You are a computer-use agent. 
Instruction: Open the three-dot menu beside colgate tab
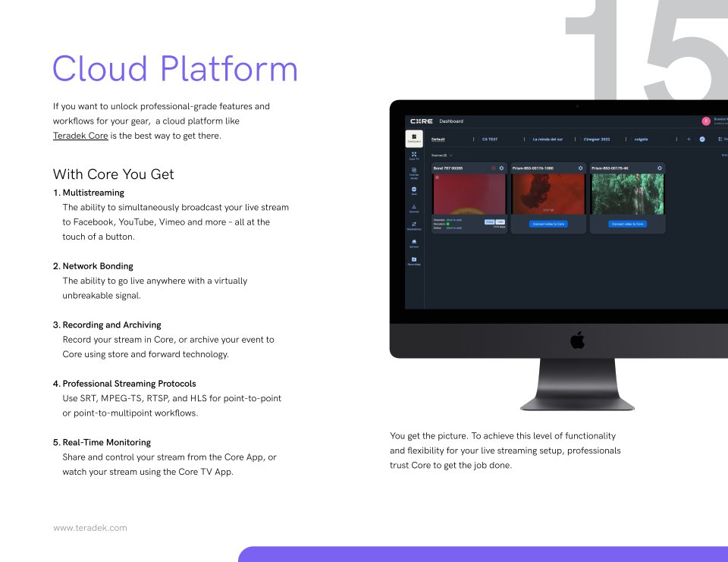click(x=676, y=140)
